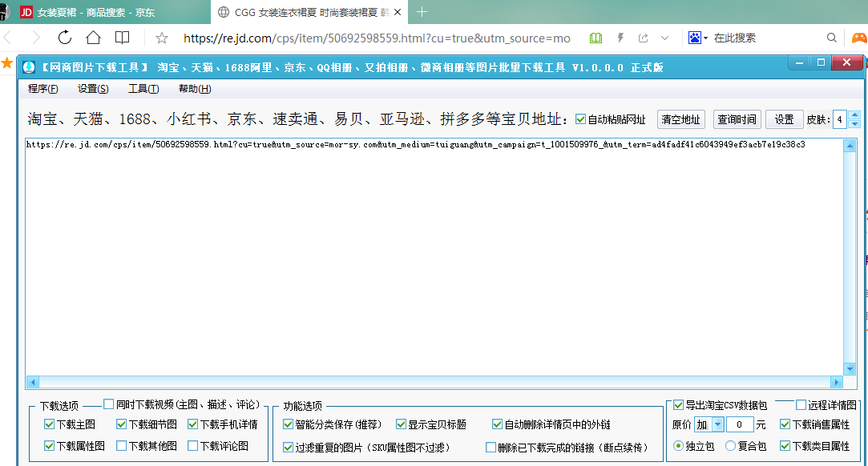
Task: Increase the 皮肤 value with up arrow
Action: tap(854, 115)
